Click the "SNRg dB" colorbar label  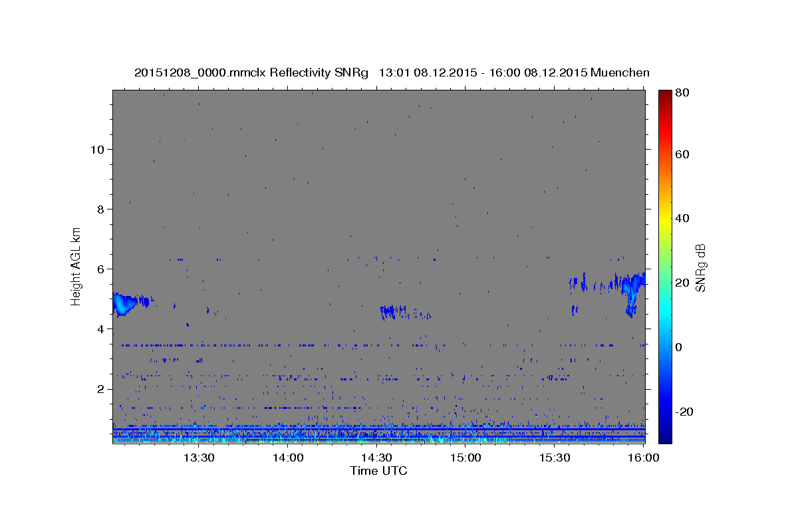[700, 267]
